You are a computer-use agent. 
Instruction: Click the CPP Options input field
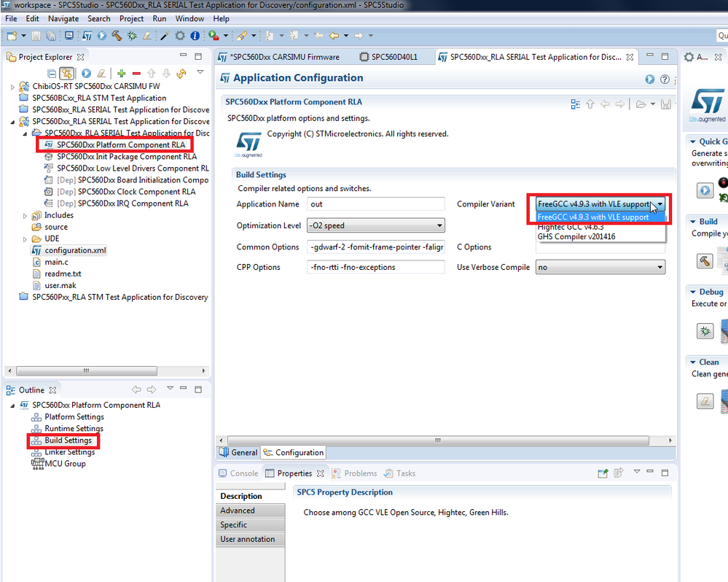[x=375, y=268]
